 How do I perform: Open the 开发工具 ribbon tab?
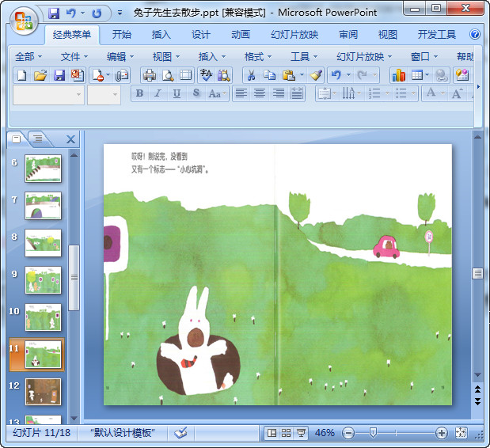coord(436,34)
